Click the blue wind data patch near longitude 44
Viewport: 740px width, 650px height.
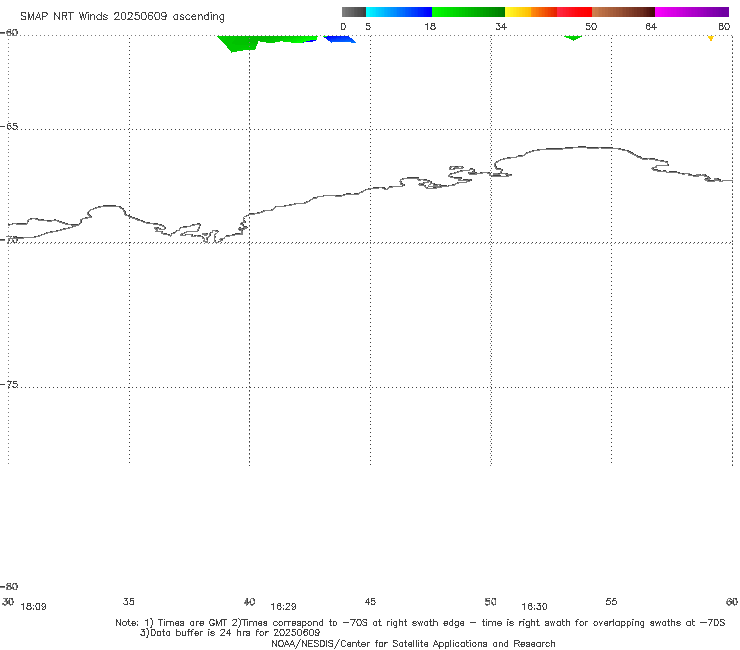340,39
